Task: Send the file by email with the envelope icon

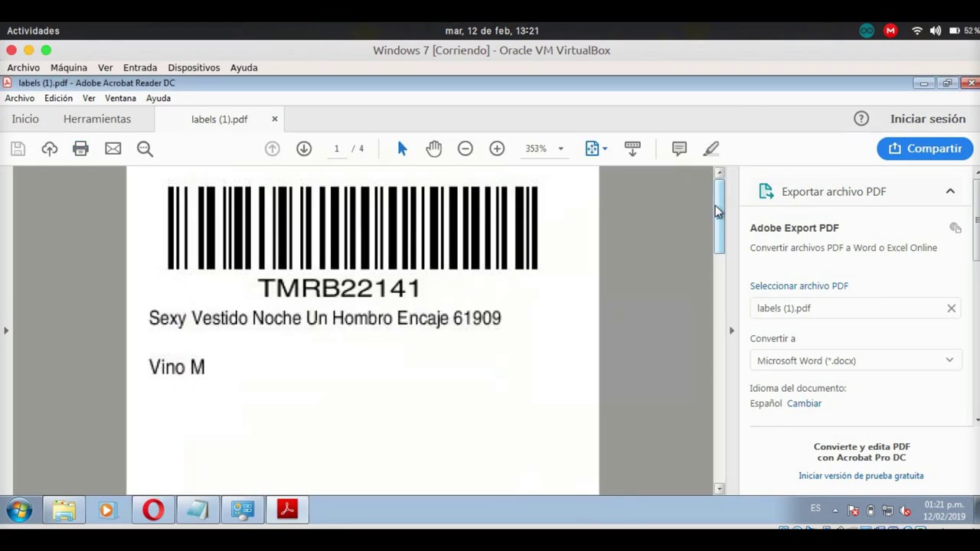Action: [113, 148]
